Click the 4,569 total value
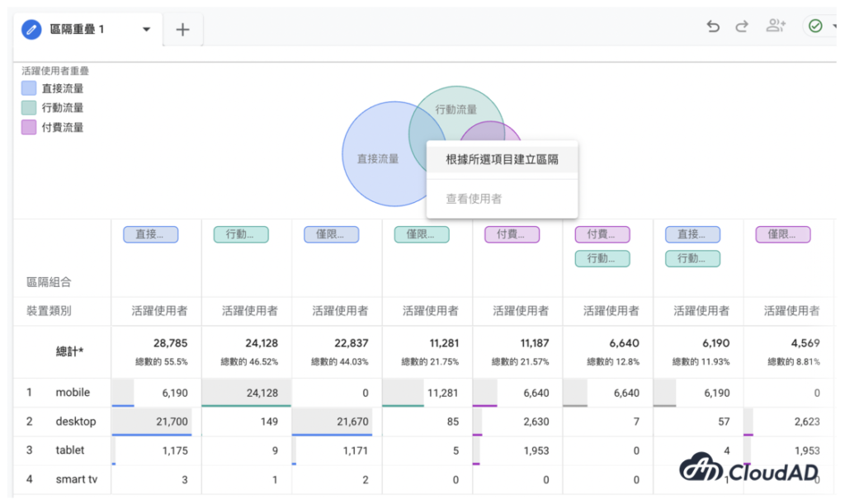The image size is (845, 504). point(805,343)
